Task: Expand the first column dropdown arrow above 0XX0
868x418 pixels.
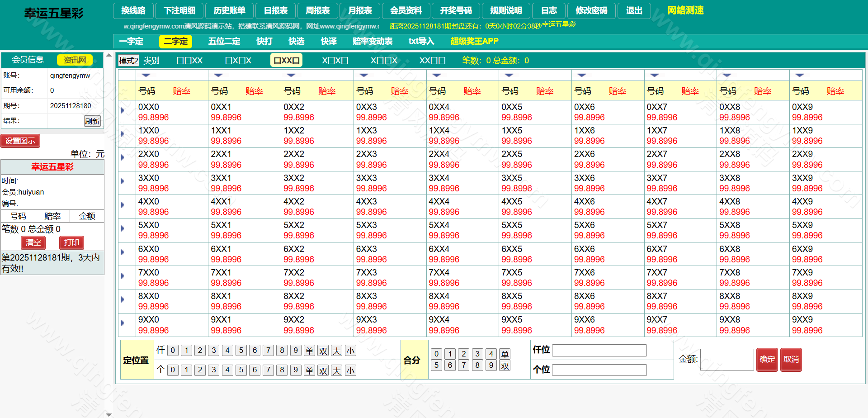Action: (x=146, y=75)
